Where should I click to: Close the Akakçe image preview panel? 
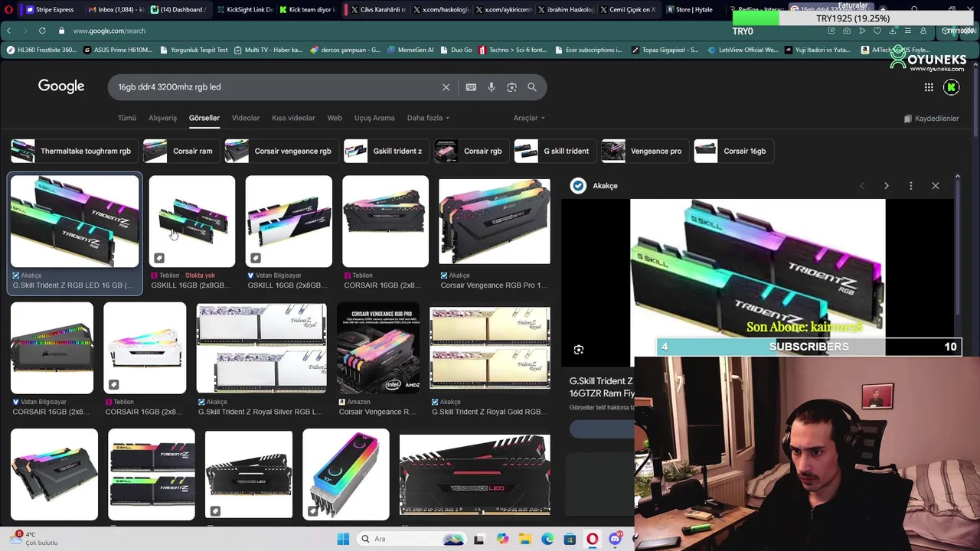point(936,186)
